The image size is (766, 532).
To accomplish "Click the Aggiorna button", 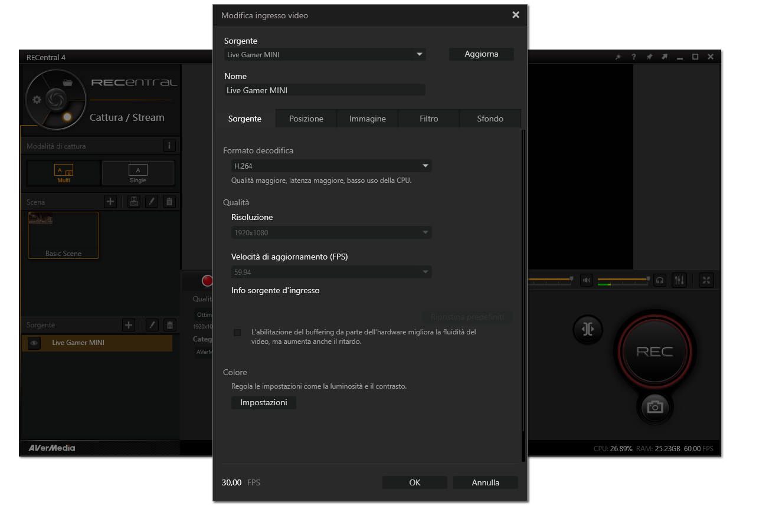I will pyautogui.click(x=481, y=54).
